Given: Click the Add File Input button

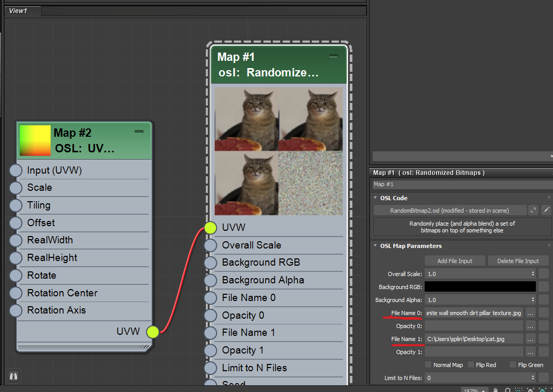Looking at the screenshot, I should click(454, 260).
